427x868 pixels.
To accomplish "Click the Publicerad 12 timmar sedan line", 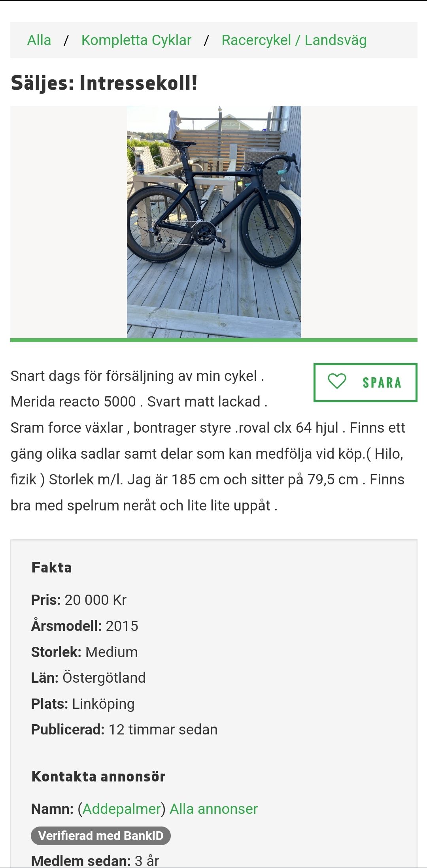I will pyautogui.click(x=125, y=729).
